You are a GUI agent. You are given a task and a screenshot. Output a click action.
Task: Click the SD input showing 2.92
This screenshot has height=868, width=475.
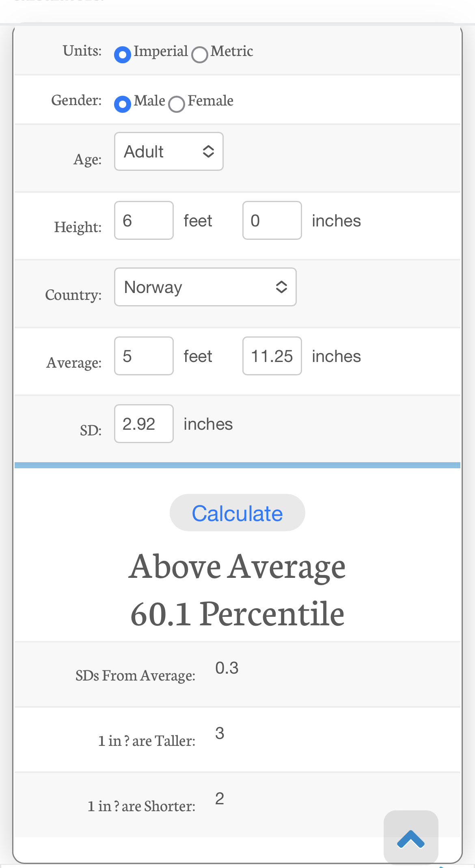pos(144,424)
